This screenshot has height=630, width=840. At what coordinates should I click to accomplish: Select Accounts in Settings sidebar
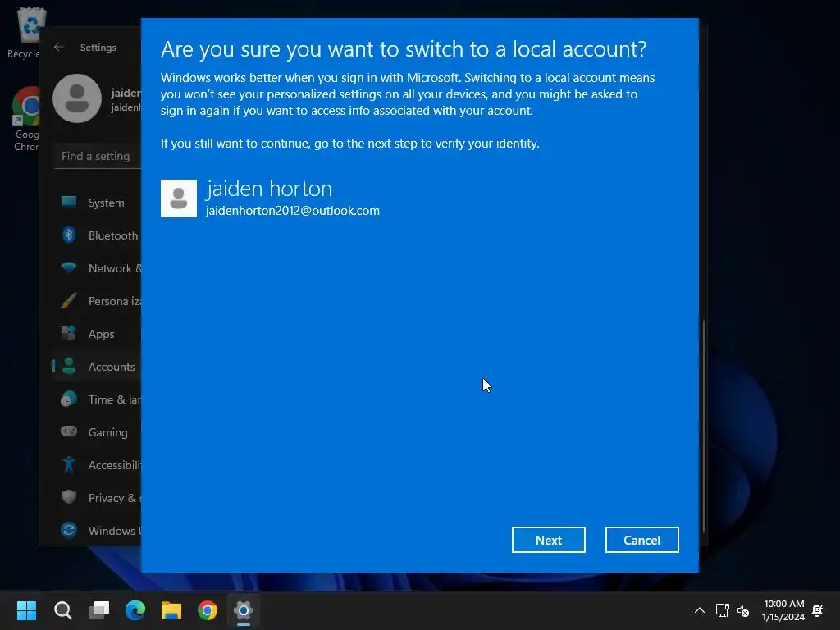coord(98,367)
